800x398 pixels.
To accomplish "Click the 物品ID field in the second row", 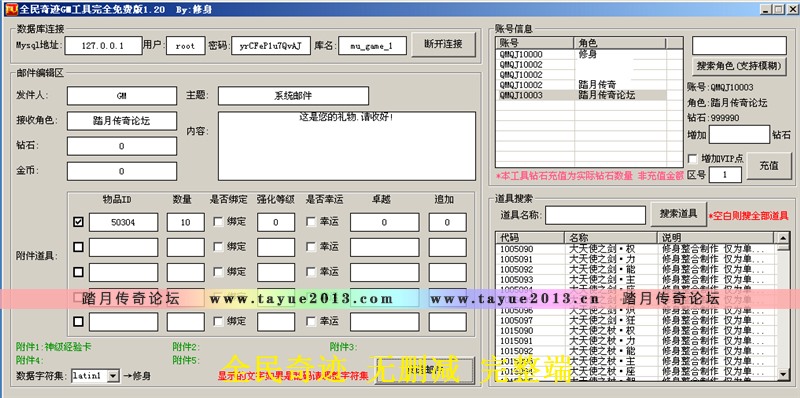I will click(123, 247).
